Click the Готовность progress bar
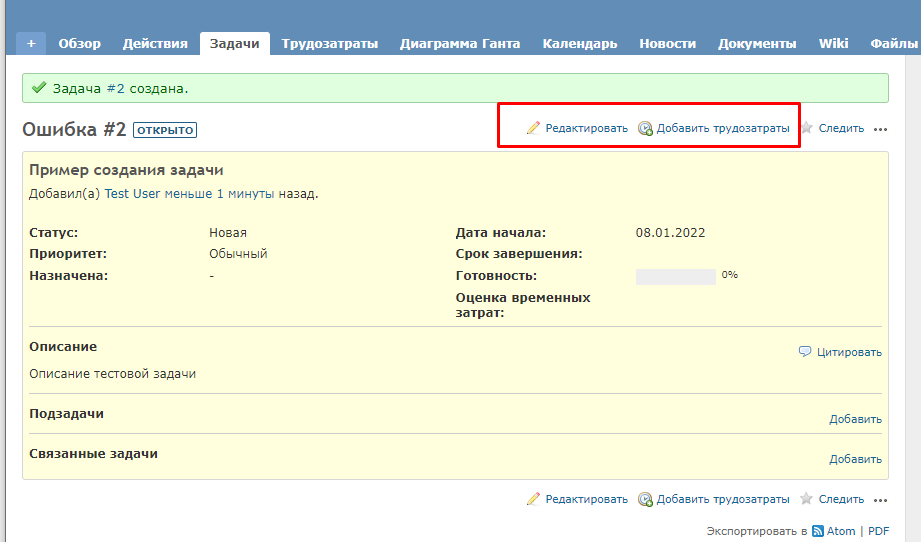The width and height of the screenshot is (921, 542). pyautogui.click(x=675, y=276)
